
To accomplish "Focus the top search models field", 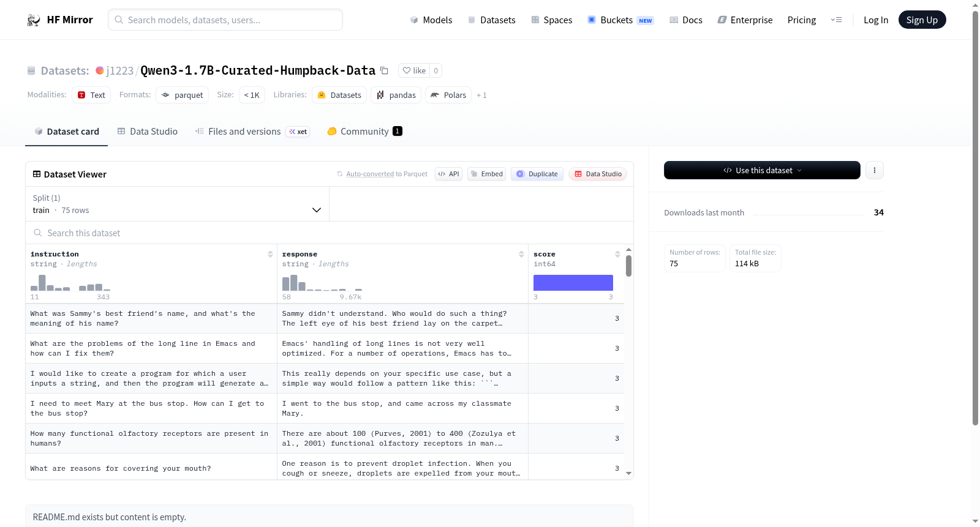I will click(x=225, y=20).
